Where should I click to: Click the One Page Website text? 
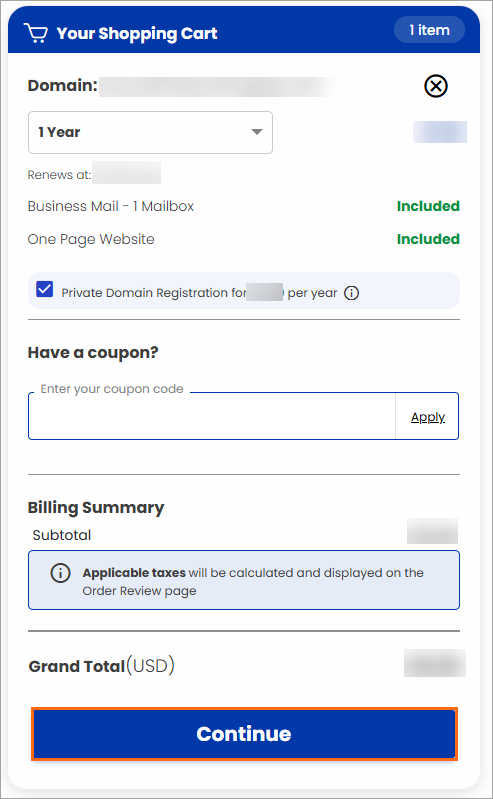pos(91,239)
